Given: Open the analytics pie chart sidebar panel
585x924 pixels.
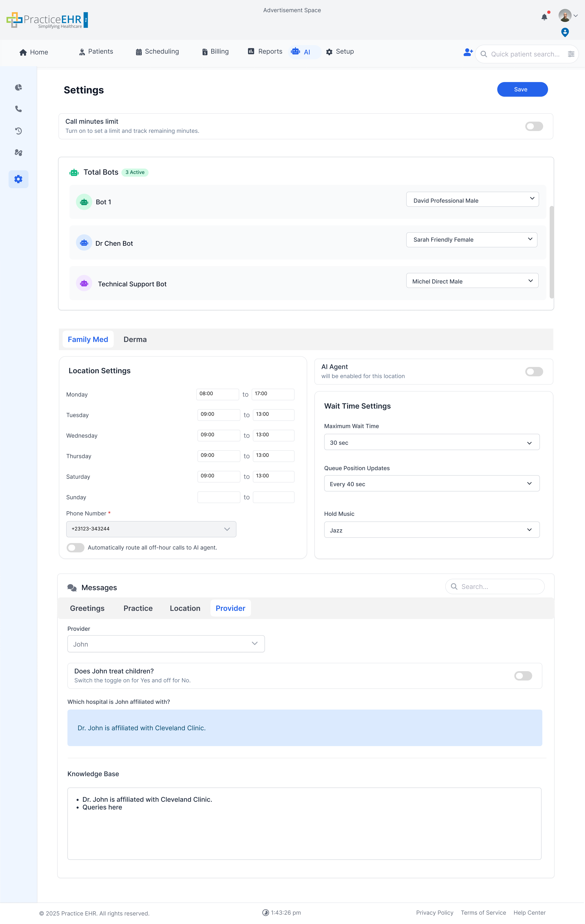Looking at the screenshot, I should [18, 87].
